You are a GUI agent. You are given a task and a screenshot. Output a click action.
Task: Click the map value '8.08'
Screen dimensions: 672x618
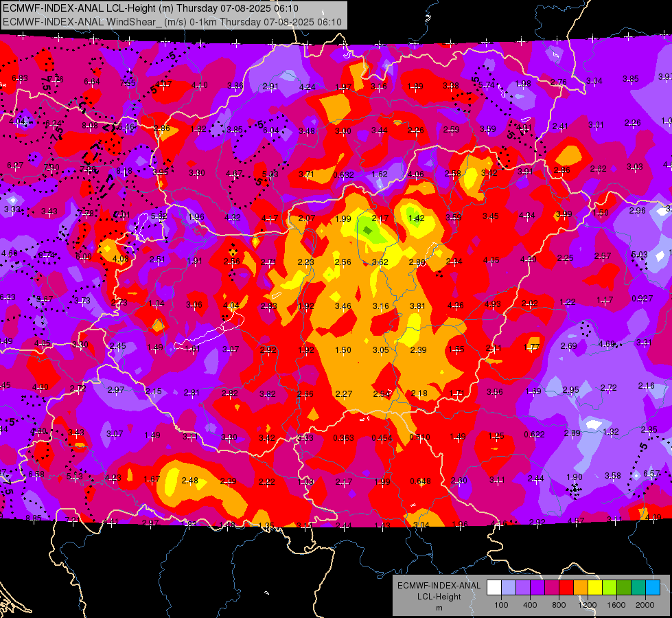click(x=90, y=126)
